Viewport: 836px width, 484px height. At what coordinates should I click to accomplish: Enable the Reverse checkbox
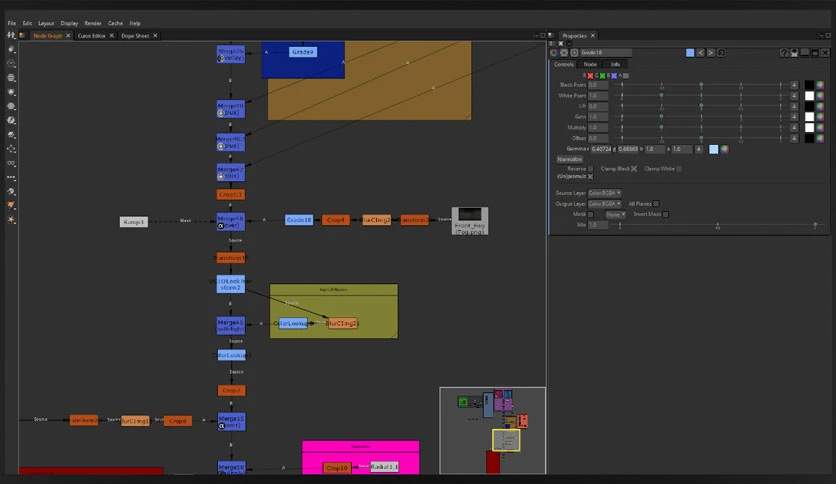[x=590, y=169]
